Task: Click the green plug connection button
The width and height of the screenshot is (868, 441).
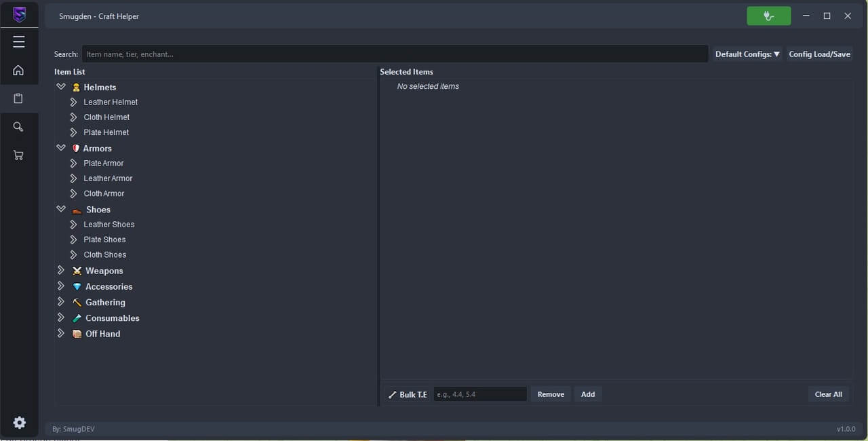Action: (768, 16)
